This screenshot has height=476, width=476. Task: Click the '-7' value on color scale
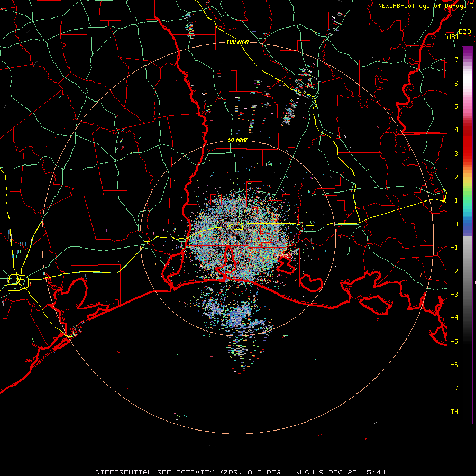pos(454,388)
